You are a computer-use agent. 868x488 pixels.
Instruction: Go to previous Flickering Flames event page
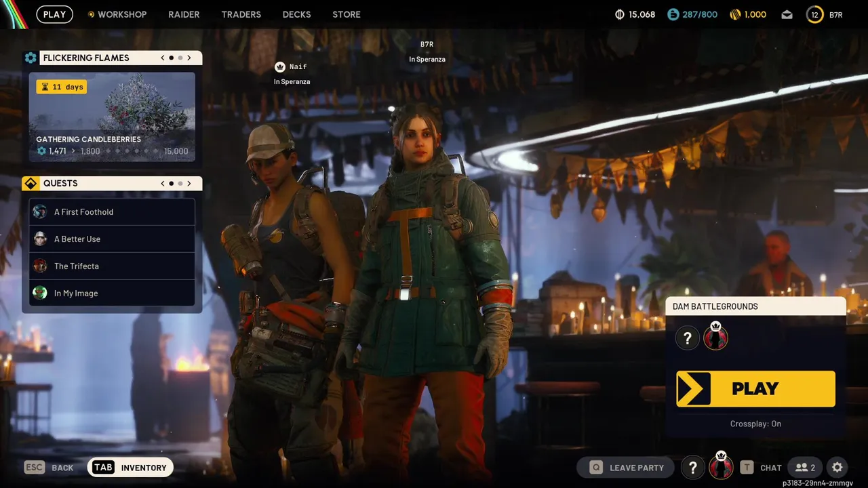pyautogui.click(x=163, y=58)
